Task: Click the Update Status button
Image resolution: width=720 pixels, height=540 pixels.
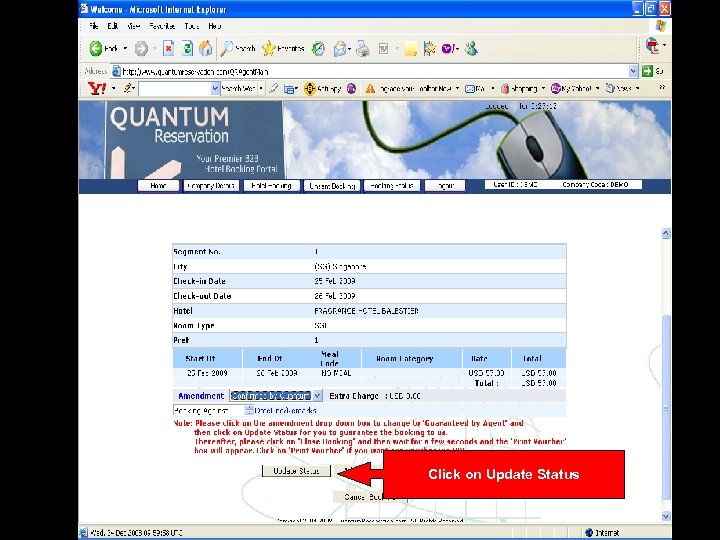Action: click(x=296, y=471)
